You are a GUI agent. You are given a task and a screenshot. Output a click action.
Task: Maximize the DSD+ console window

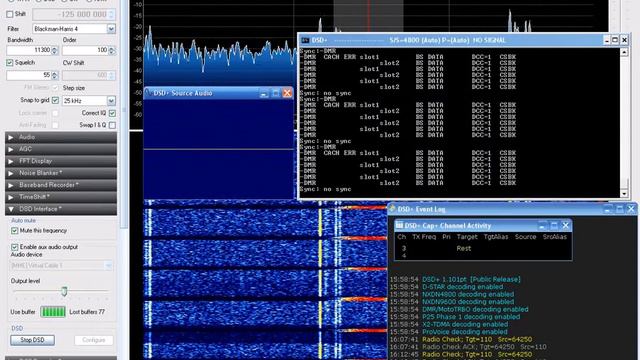pyautogui.click(x=615, y=40)
